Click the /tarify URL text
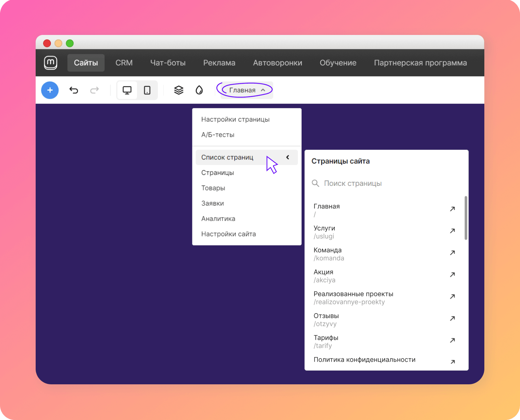Screen dimensions: 520x420 (323, 346)
